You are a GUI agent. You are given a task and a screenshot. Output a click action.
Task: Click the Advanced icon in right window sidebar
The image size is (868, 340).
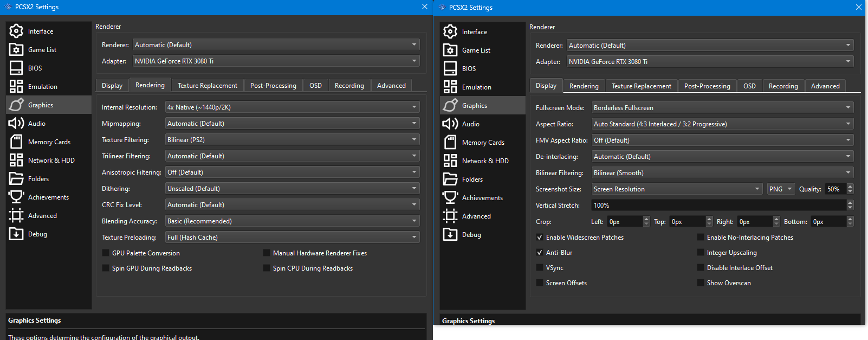point(450,216)
